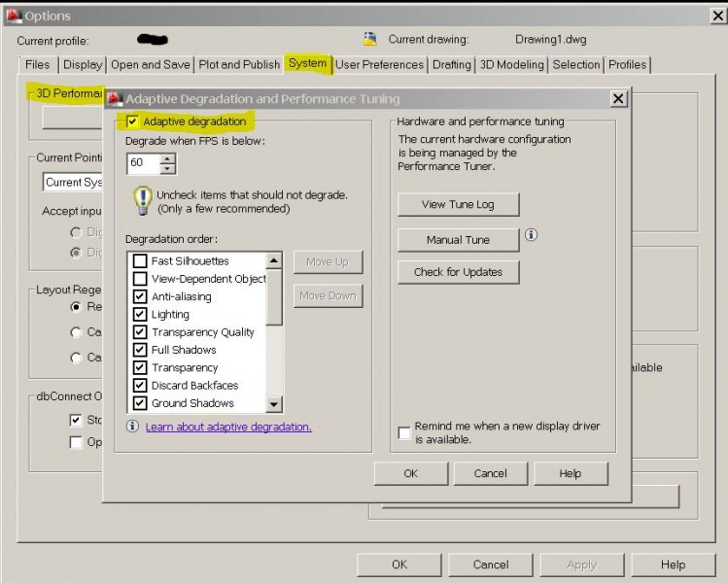Uncheck the Transparency item in the degradation order list

[x=140, y=367]
